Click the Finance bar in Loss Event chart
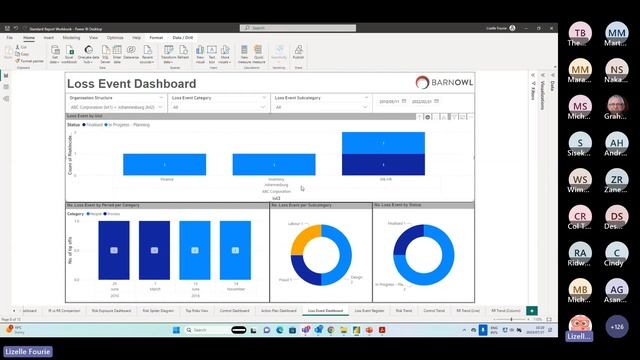This screenshot has width=640, height=360. point(164,164)
